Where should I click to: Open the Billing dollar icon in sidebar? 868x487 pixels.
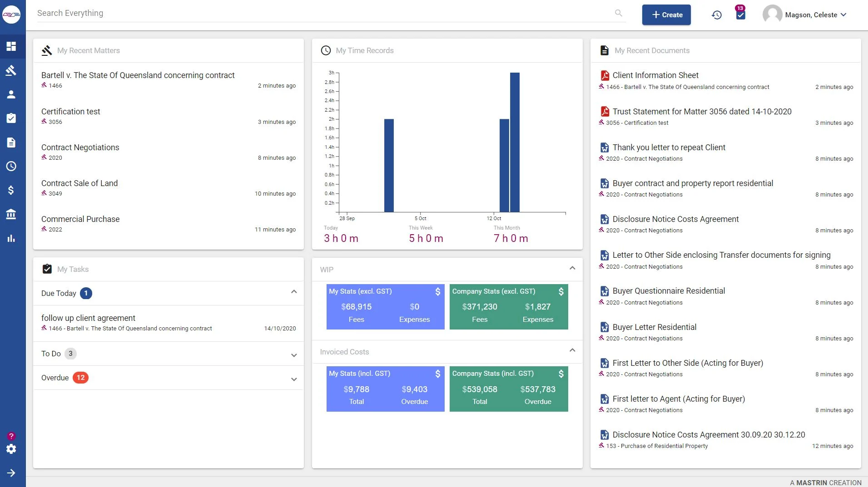pos(11,190)
